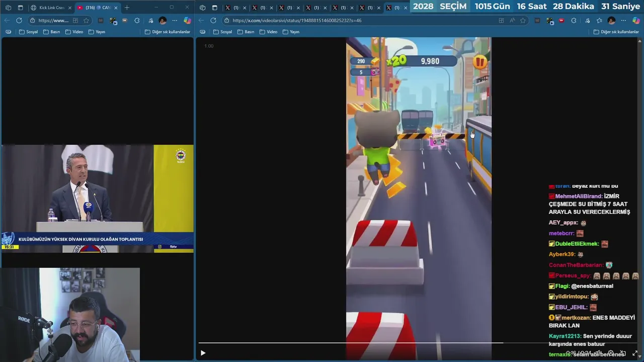Viewport: 644px width, 362px height.
Task: Reload the page in the right browser window
Action: (213, 21)
